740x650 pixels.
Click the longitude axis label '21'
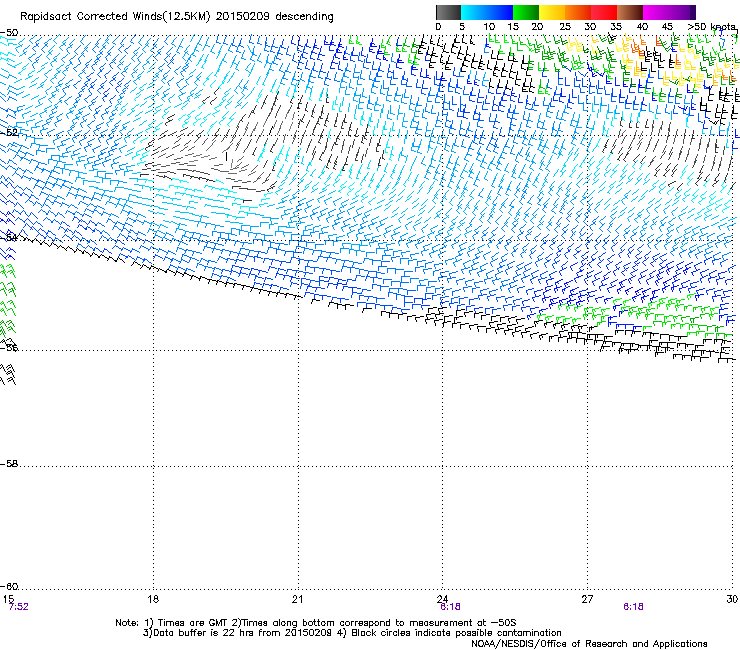tap(297, 599)
